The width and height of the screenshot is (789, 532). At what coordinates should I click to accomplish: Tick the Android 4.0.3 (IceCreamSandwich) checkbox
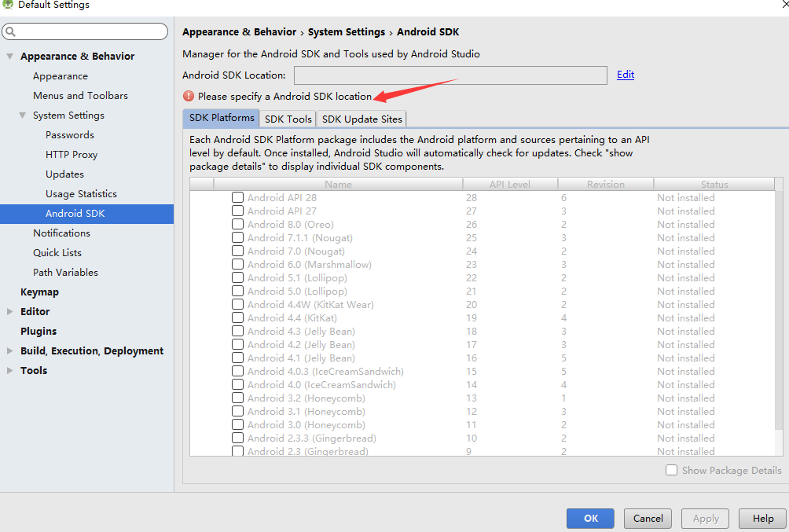click(237, 371)
